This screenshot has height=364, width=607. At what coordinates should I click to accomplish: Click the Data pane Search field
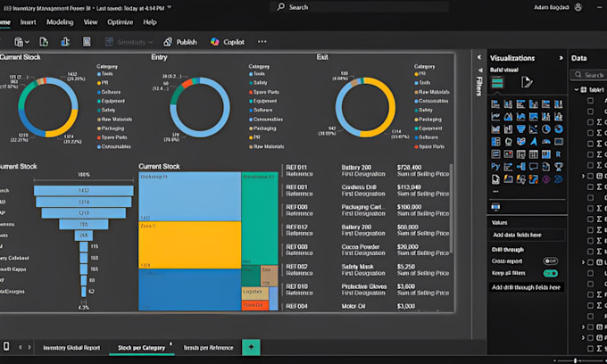pos(589,75)
